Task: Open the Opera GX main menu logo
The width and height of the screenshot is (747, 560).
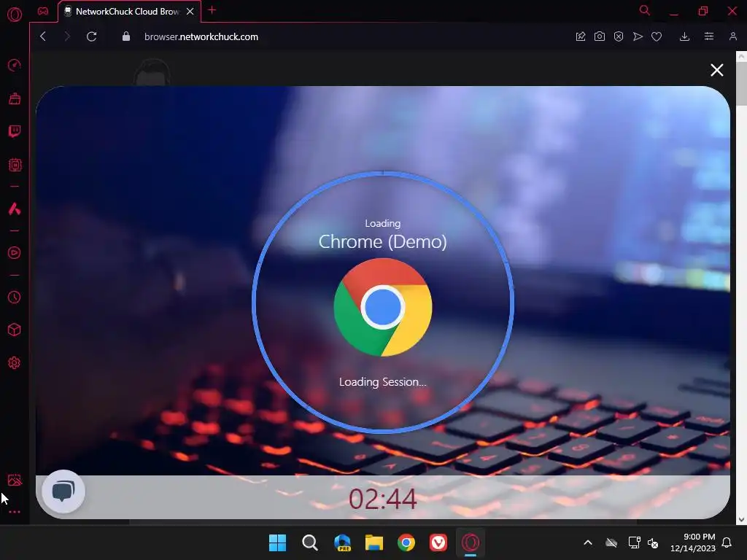Action: [x=15, y=15]
